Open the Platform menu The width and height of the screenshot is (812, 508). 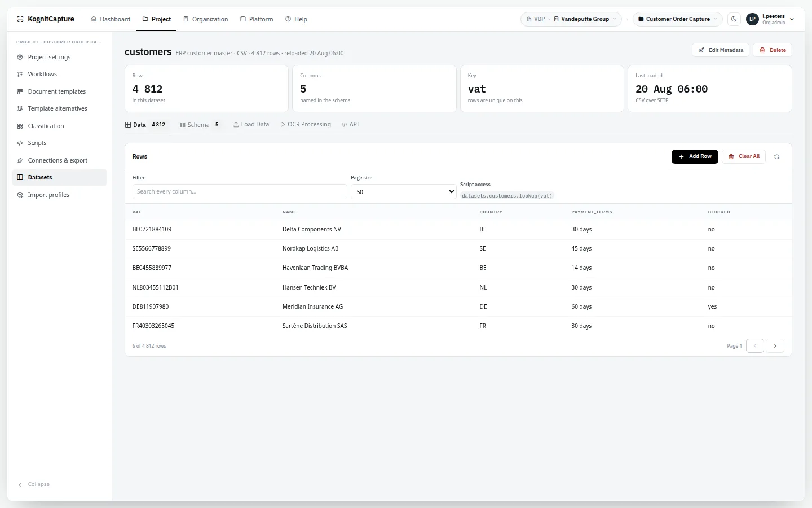[x=257, y=19]
